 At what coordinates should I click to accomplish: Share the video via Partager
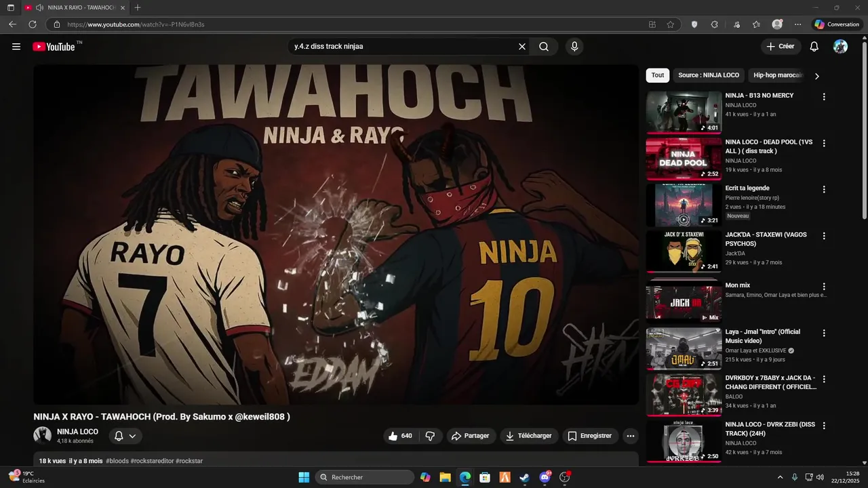470,436
